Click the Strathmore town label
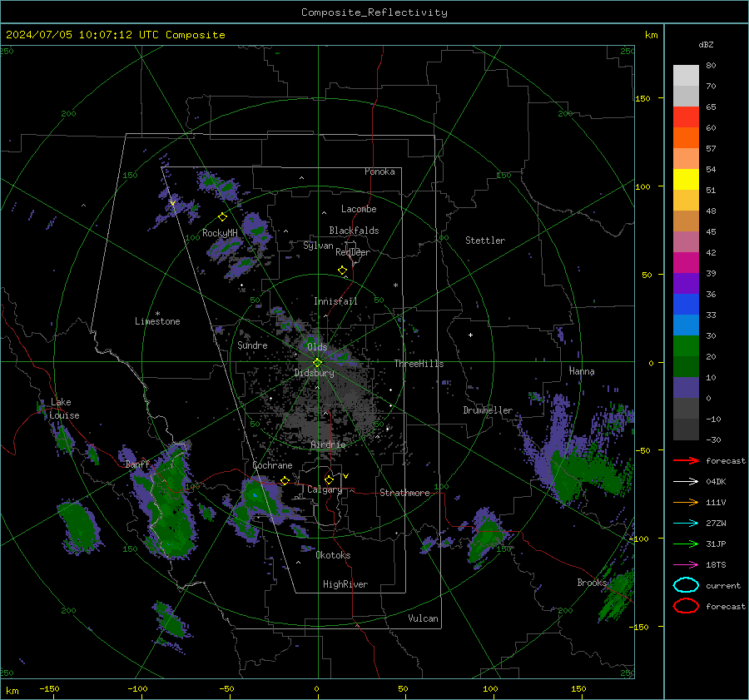749x700 pixels. tap(404, 493)
